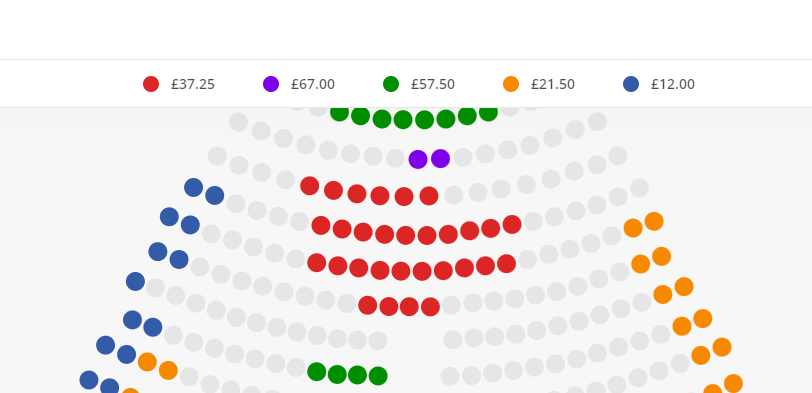This screenshot has width=812, height=393.
Task: Click the red £37.25 legend dot
Action: tap(151, 84)
